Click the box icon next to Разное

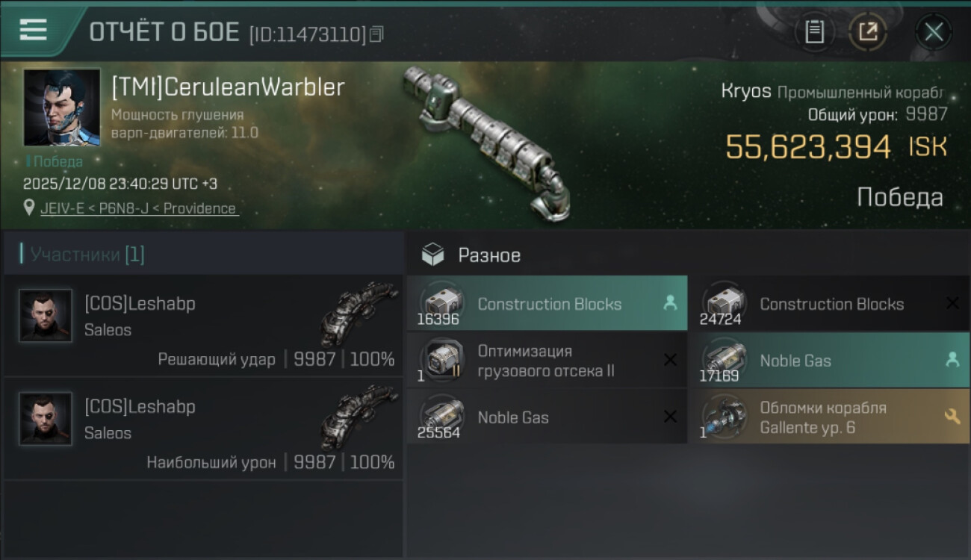[x=432, y=255]
